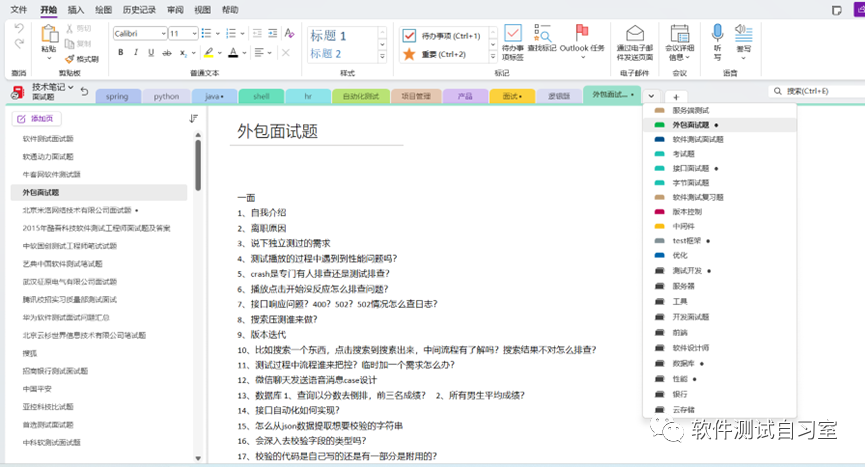Screen dimensions: 865x467
Task: Open the 自动化测试 section tab
Action: click(361, 96)
